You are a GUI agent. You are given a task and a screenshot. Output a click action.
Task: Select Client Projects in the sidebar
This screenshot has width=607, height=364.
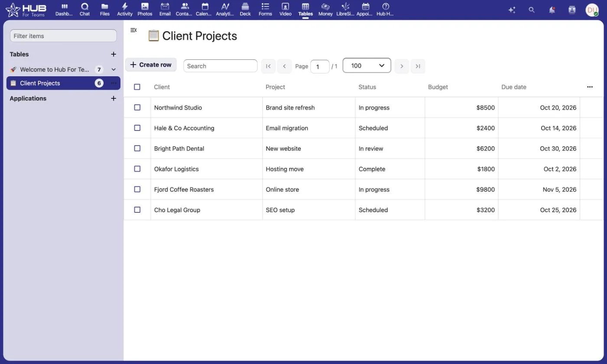pyautogui.click(x=63, y=83)
